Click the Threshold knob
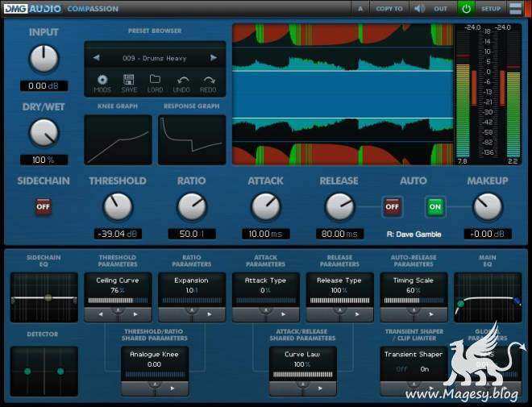 [118, 206]
